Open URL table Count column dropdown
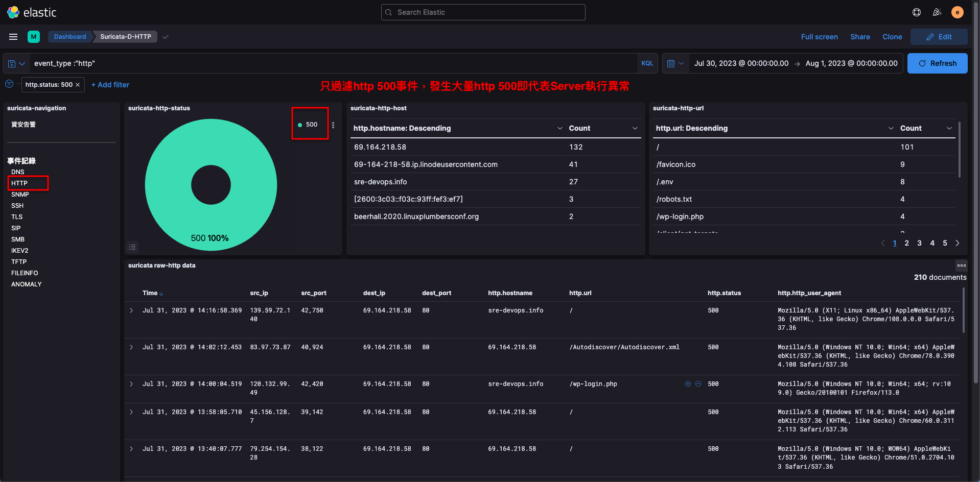This screenshot has width=980, height=482. pos(949,128)
